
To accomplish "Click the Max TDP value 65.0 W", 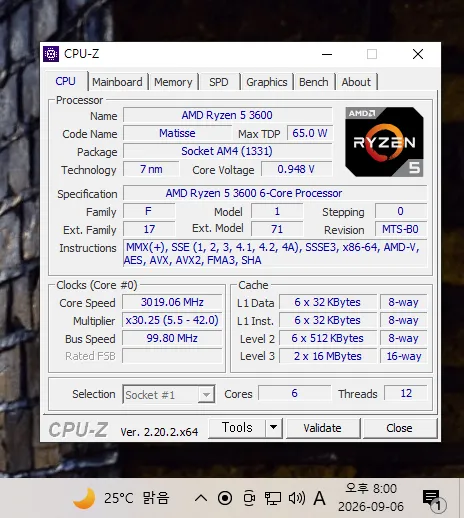I will [x=310, y=133].
